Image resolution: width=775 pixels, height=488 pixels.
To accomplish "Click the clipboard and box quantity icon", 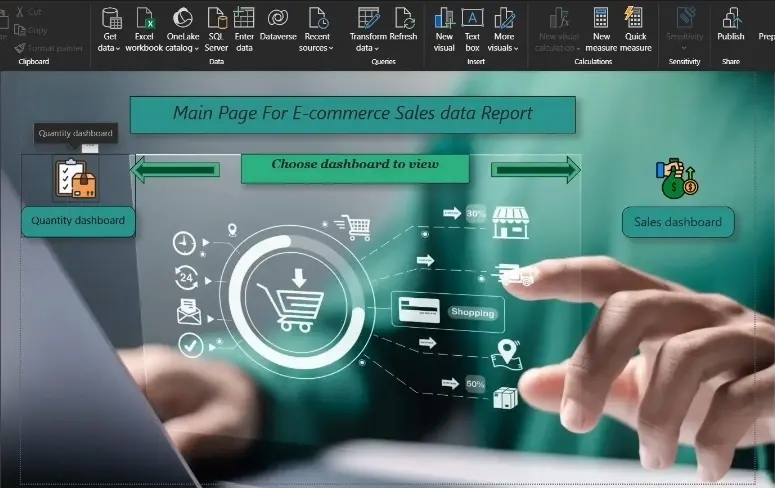I will (76, 178).
